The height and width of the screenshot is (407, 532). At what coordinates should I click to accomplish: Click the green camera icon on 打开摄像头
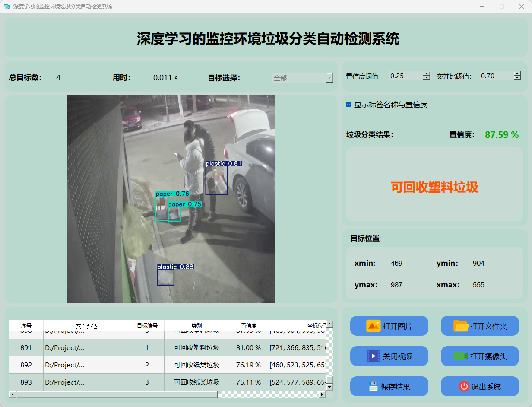[461, 356]
